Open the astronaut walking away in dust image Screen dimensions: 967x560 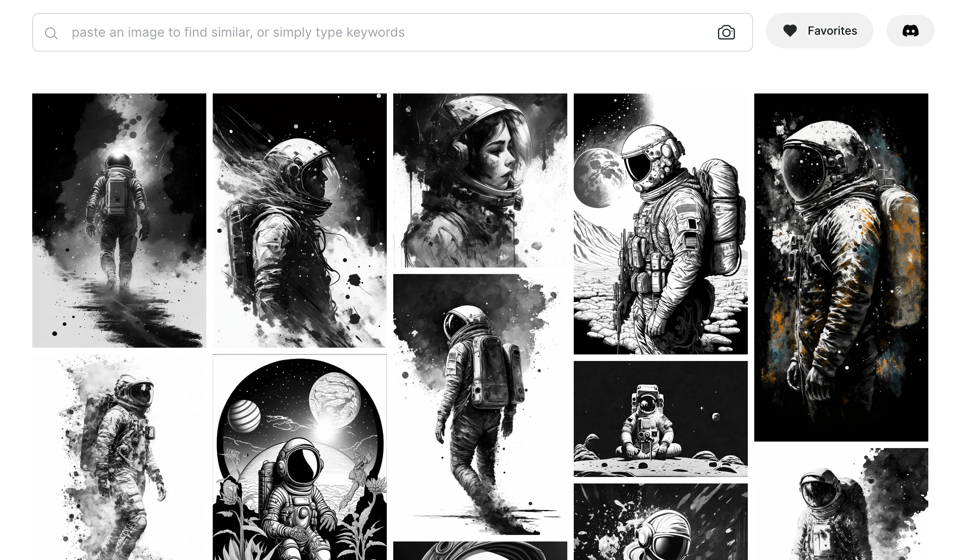[119, 220]
